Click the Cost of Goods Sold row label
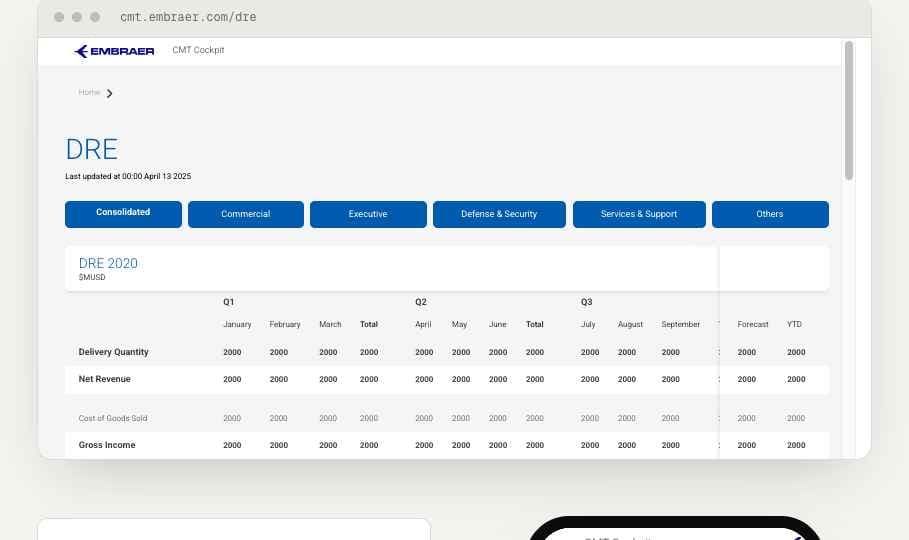Image resolution: width=909 pixels, height=540 pixels. (113, 418)
